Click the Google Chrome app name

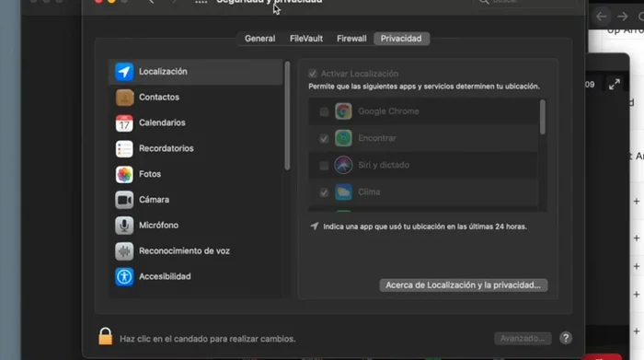388,111
